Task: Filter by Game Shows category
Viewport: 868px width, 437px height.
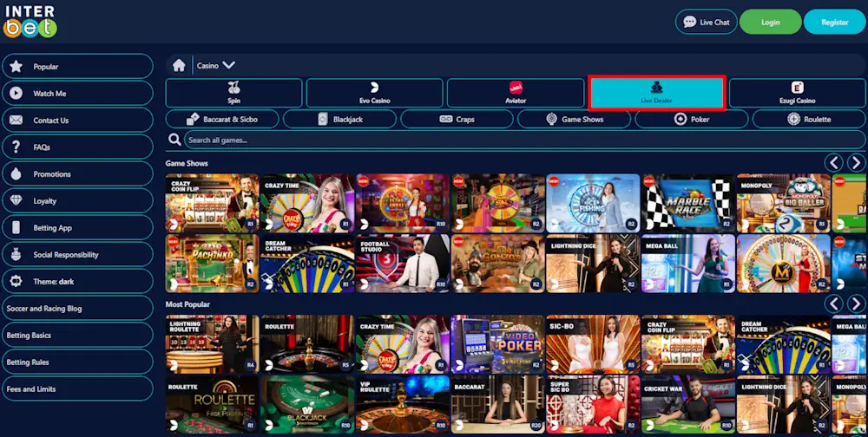Action: pos(574,119)
